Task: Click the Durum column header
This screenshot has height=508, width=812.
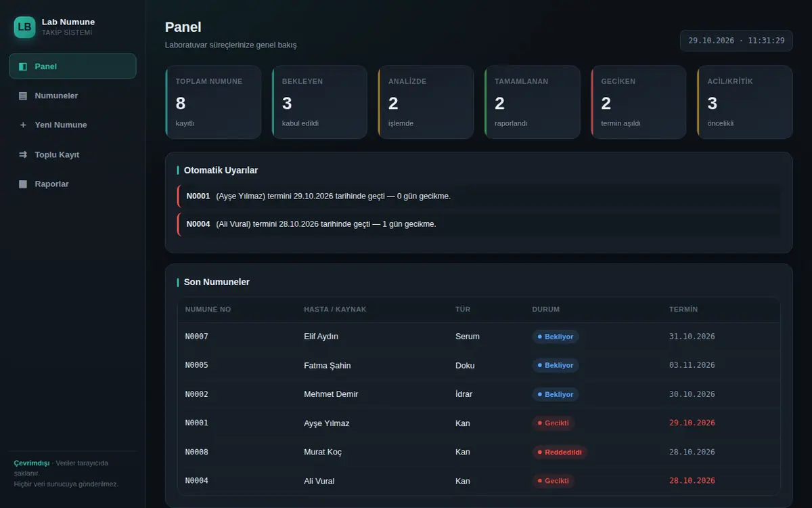Action: (546, 310)
